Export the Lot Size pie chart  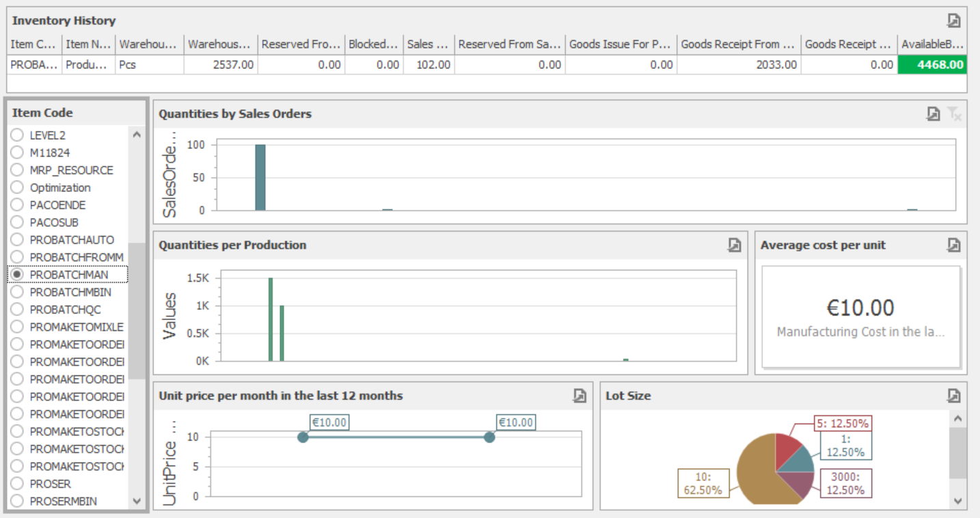click(954, 396)
